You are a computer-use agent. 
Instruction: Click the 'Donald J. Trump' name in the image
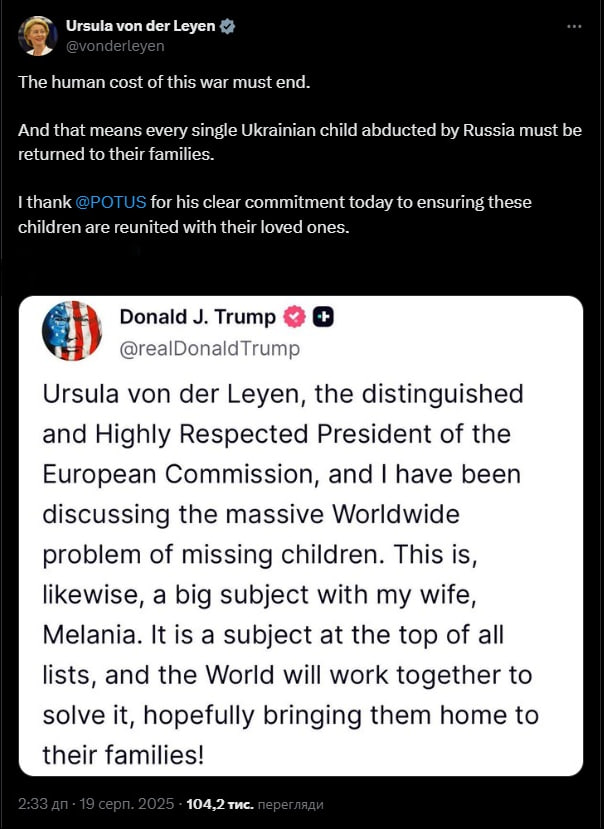click(197, 317)
